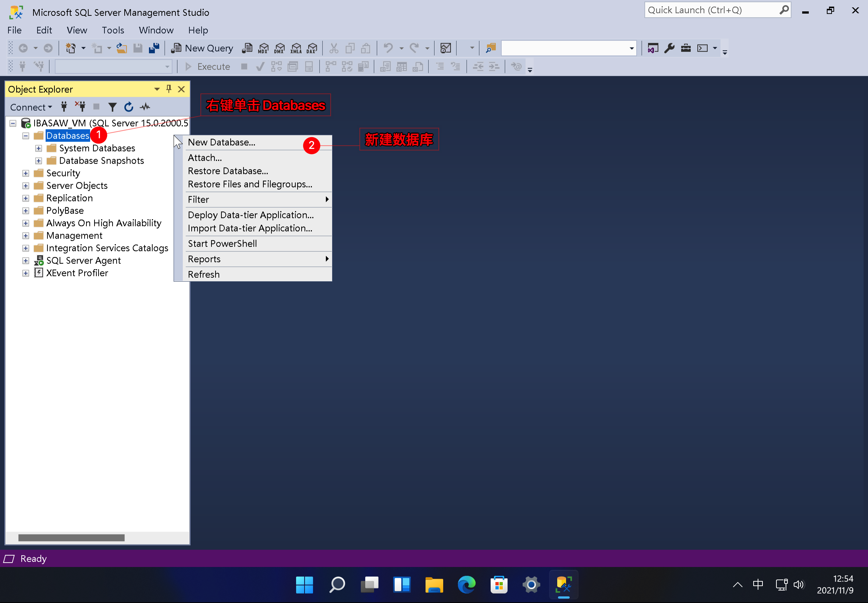Click the MDX query icon

point(263,48)
